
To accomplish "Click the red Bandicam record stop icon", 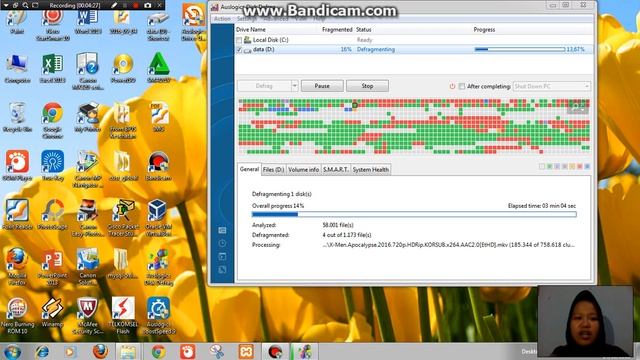I will pyautogui.click(x=136, y=5).
